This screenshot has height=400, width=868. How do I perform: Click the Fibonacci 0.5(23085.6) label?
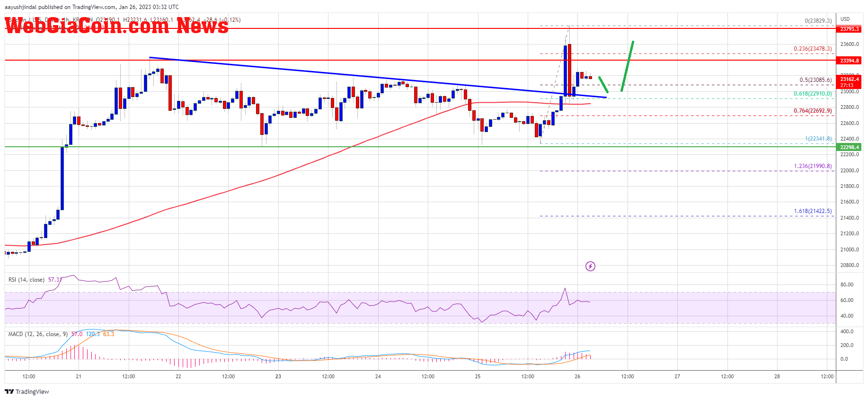[x=815, y=80]
